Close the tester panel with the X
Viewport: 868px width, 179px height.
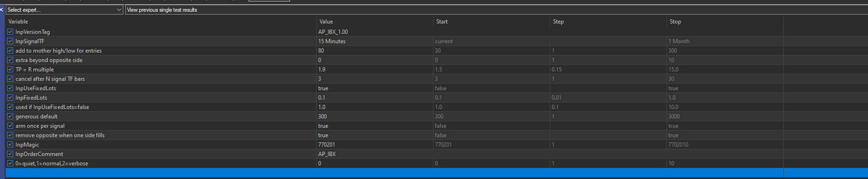[2, 10]
